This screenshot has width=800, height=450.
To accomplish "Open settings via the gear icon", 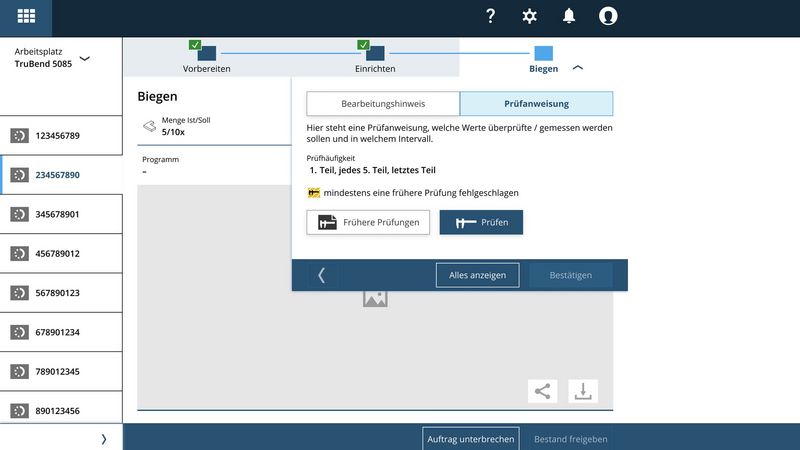I will point(530,16).
